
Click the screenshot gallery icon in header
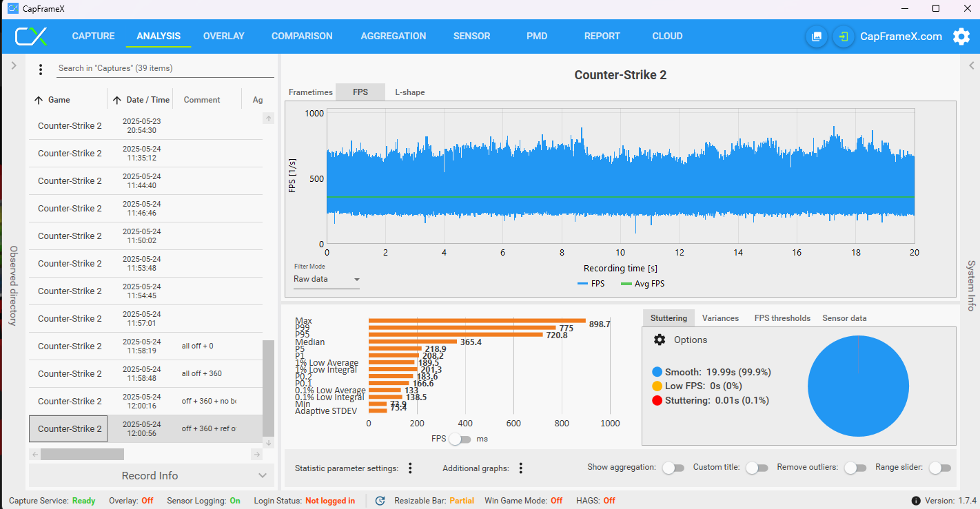817,37
